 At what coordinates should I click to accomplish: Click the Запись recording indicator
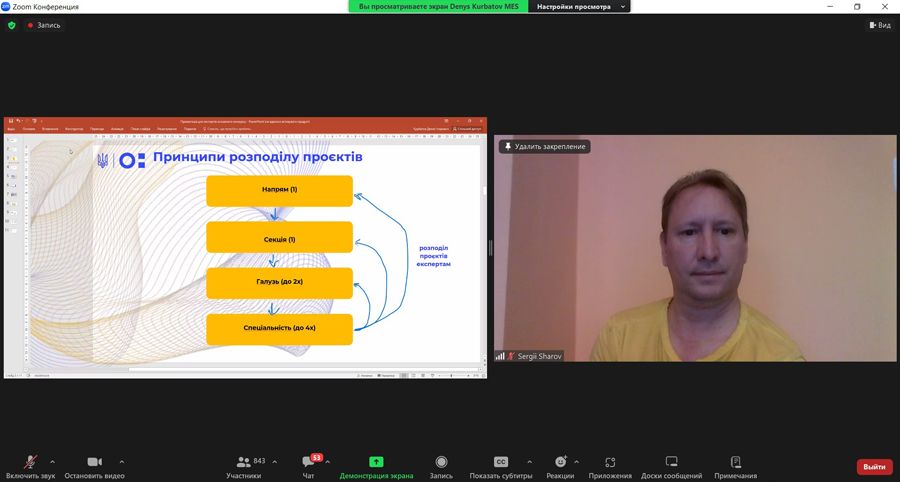point(44,25)
